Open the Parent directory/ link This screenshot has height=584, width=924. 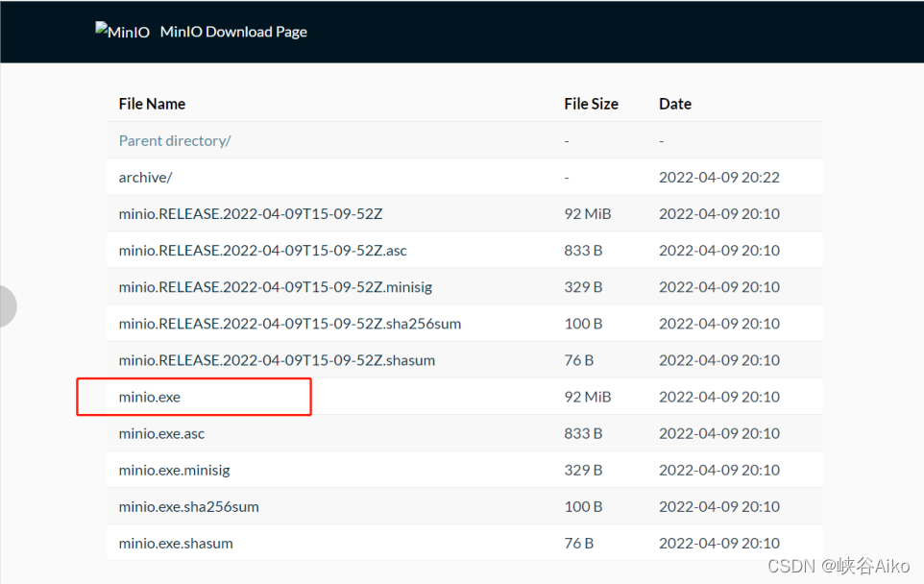click(x=175, y=141)
